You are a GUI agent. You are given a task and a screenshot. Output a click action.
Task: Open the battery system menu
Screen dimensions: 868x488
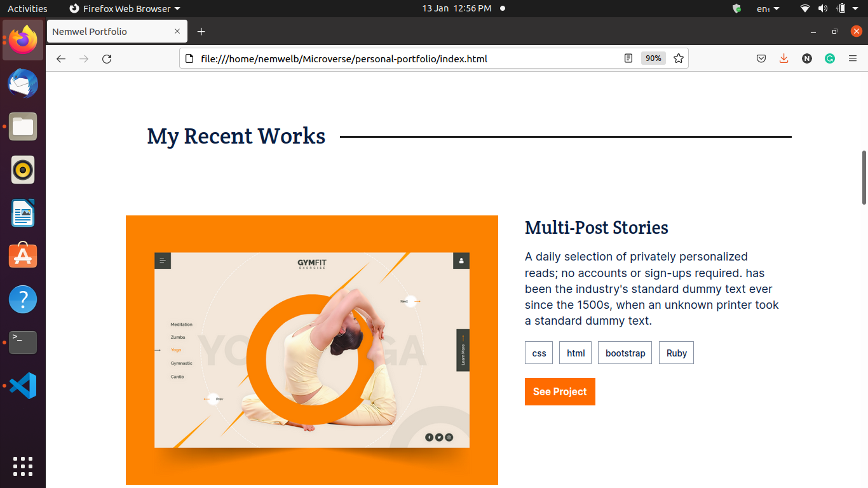841,8
